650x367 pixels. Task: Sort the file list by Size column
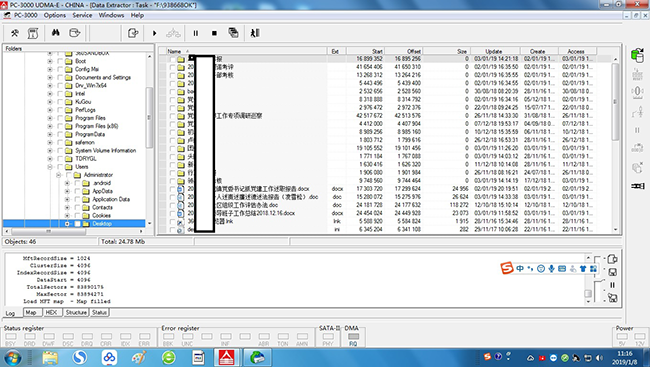[447, 51]
